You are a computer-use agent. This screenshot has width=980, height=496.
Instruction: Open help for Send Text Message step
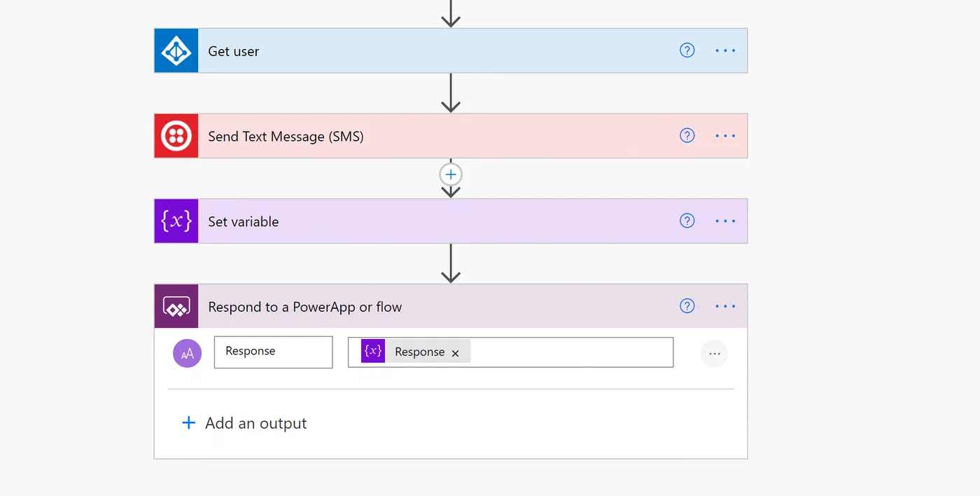pyautogui.click(x=687, y=136)
